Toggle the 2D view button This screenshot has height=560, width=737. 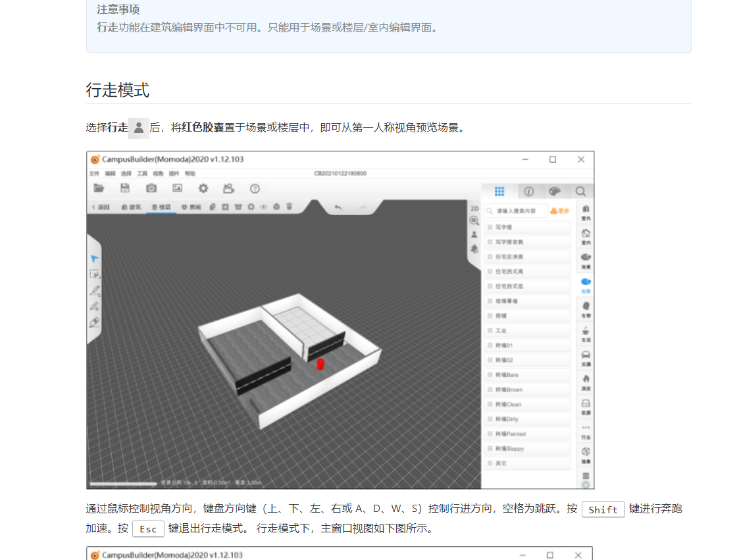point(474,209)
